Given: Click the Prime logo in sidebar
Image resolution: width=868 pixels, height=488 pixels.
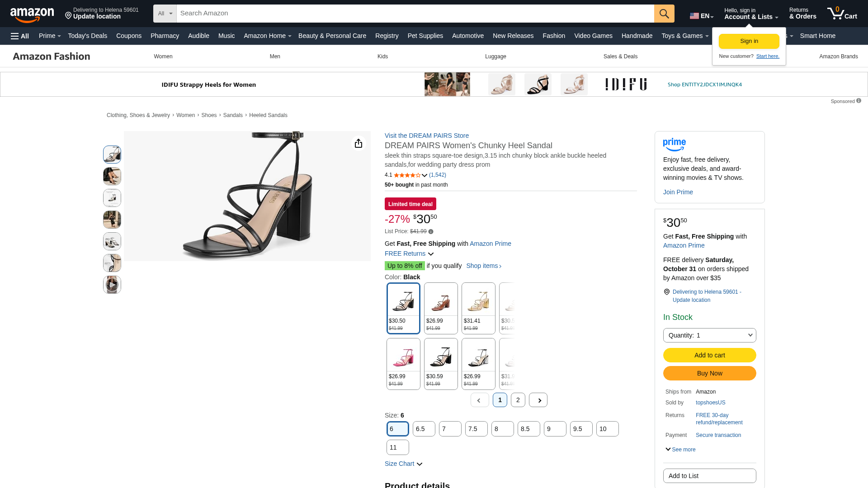Looking at the screenshot, I should 674,145.
